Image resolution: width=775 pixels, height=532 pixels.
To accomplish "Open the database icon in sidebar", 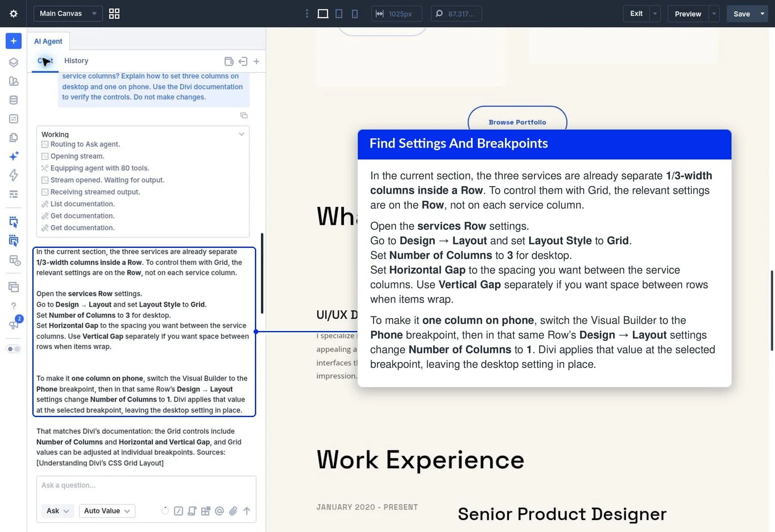I will click(13, 100).
